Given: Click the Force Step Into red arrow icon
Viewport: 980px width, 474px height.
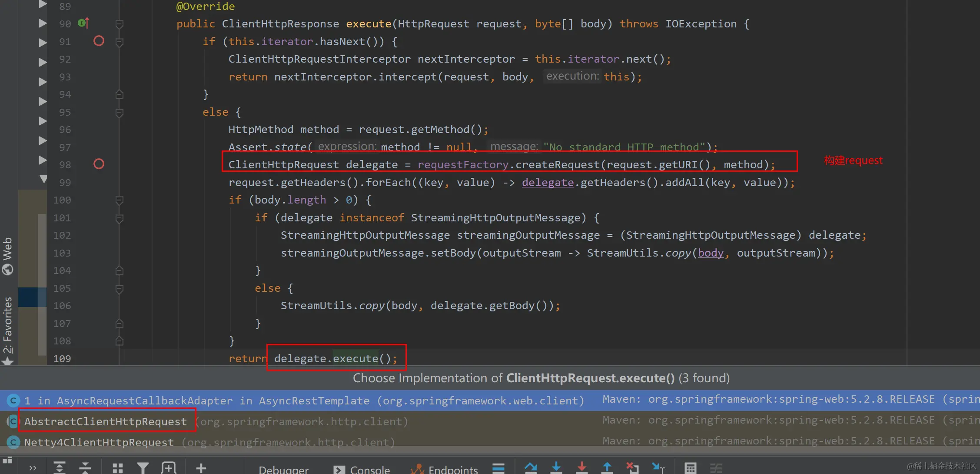Looking at the screenshot, I should 581,468.
